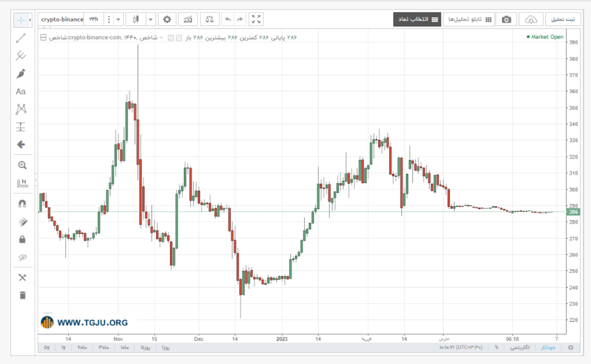
Task: Open تابلو تحلیل‌ها analysis board
Action: coord(469,19)
